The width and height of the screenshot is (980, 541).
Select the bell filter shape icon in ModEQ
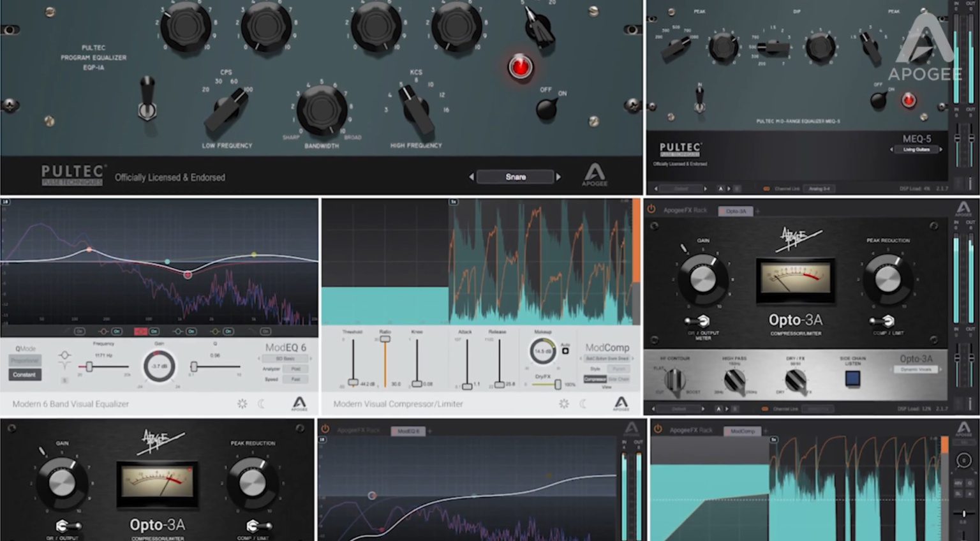tap(64, 355)
